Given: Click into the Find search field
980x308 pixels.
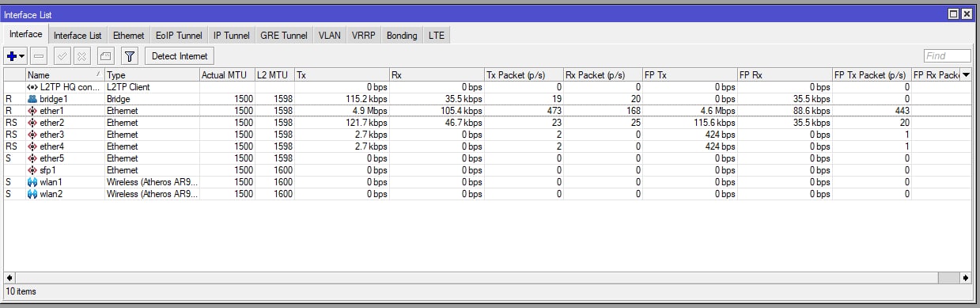Looking at the screenshot, I should [947, 56].
